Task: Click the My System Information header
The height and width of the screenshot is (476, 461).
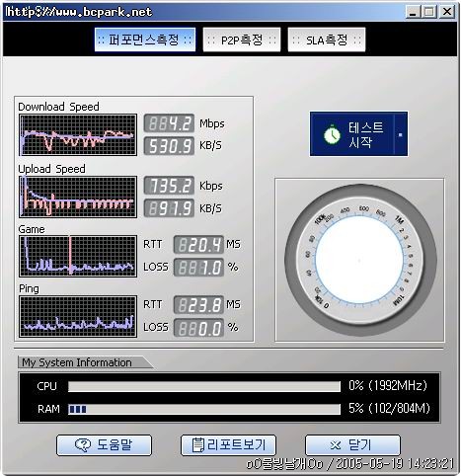Action: [77, 362]
